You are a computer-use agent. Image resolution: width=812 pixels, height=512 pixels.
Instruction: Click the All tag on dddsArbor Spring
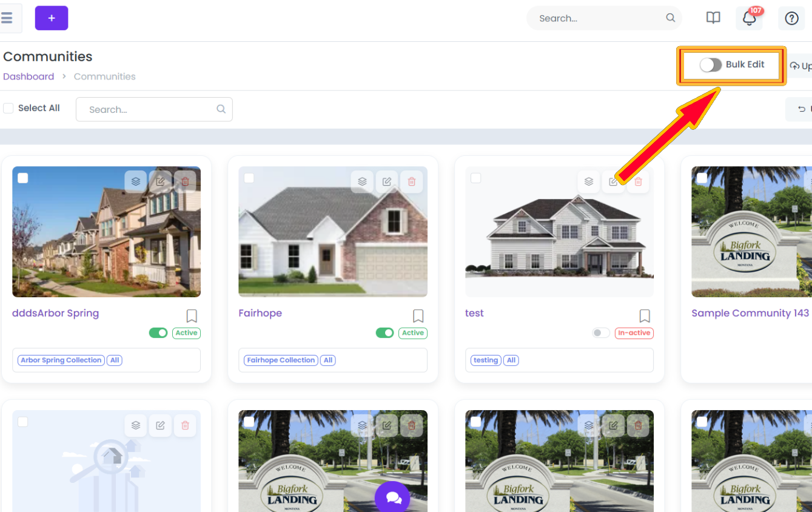click(x=115, y=360)
